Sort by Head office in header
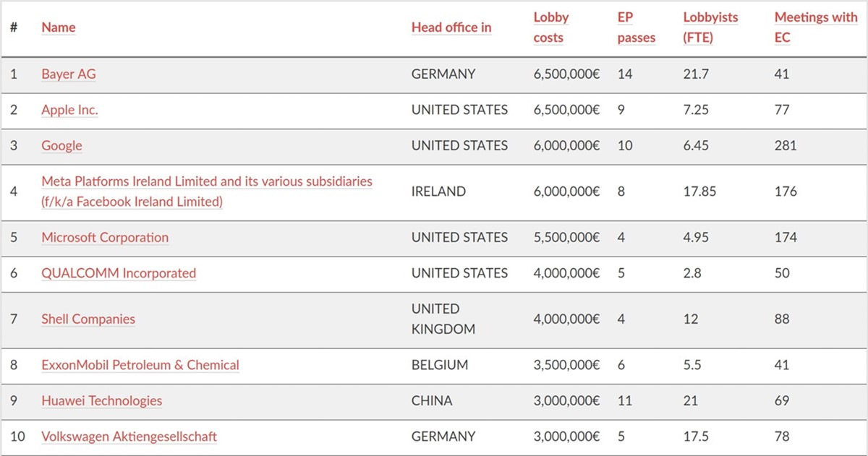This screenshot has height=456, width=868. (451, 27)
